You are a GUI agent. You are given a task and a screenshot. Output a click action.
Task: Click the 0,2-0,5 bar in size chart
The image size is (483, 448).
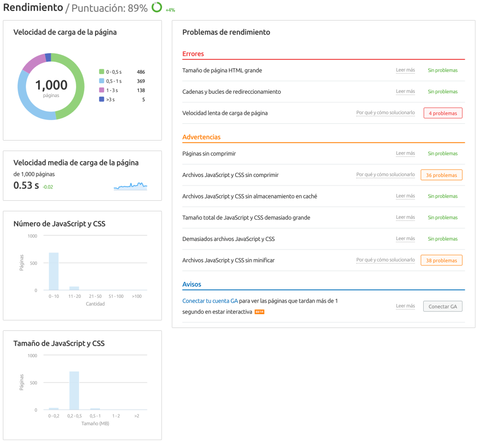pos(74,391)
